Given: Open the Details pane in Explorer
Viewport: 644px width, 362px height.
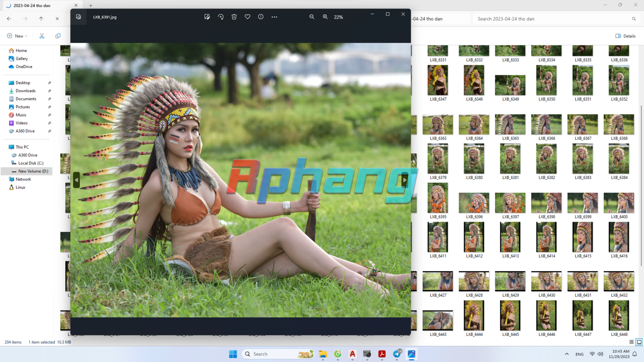Looking at the screenshot, I should click(x=625, y=36).
